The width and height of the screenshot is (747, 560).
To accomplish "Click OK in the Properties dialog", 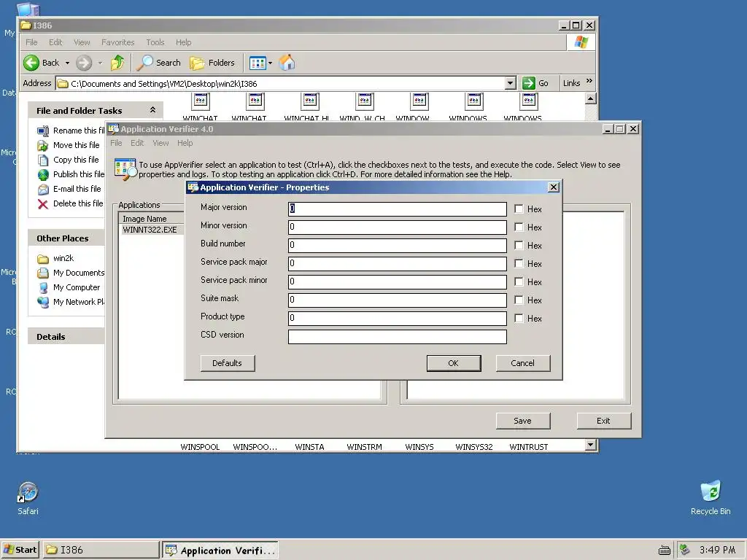I will tap(454, 363).
